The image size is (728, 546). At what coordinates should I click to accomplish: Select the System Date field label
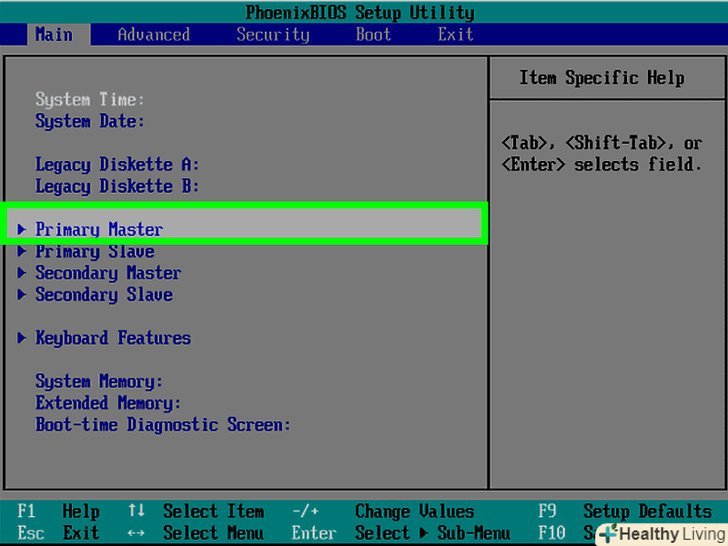90,121
